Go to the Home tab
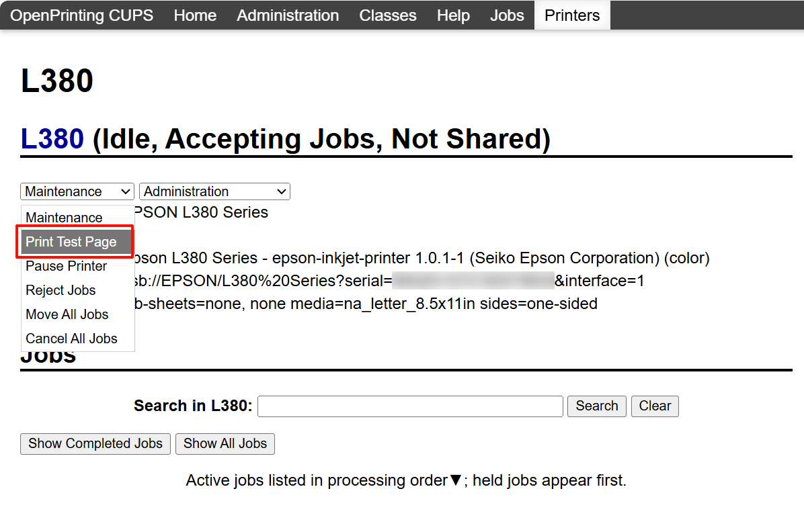 (195, 15)
